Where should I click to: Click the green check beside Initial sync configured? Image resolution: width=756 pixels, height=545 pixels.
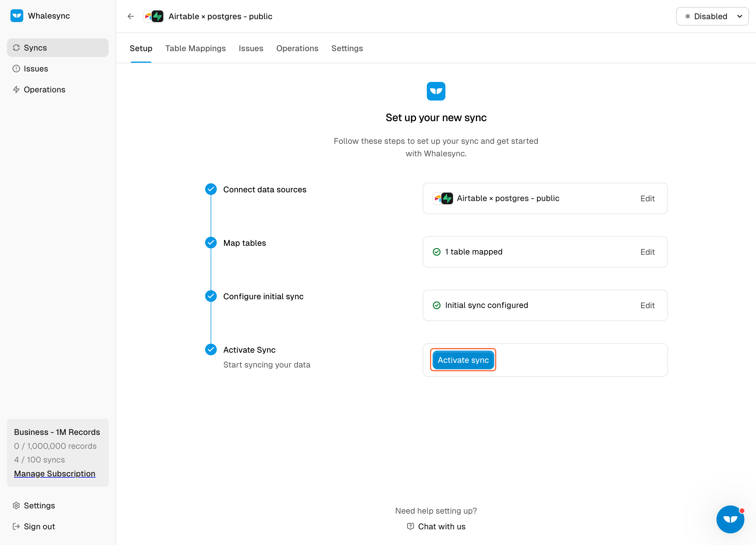[437, 305]
